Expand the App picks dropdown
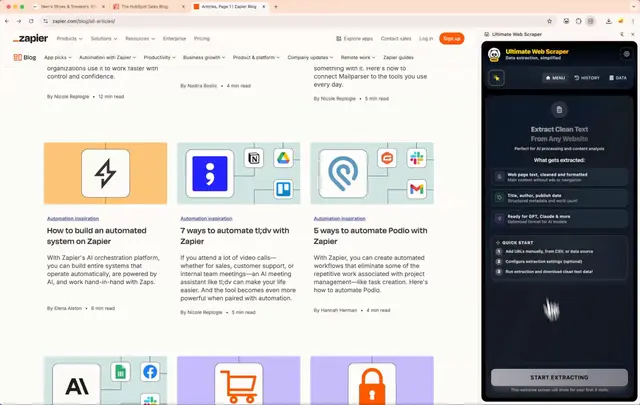The image size is (640, 405). [x=58, y=57]
